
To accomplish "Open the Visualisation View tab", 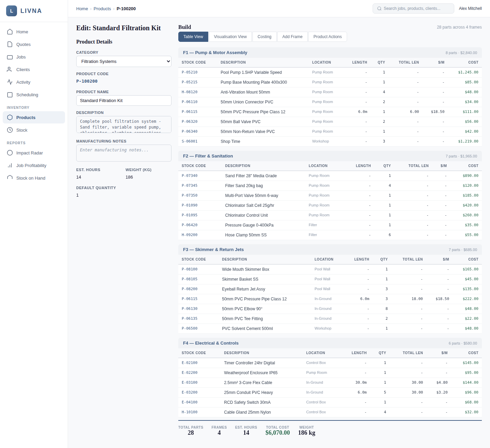I will 230,37.
